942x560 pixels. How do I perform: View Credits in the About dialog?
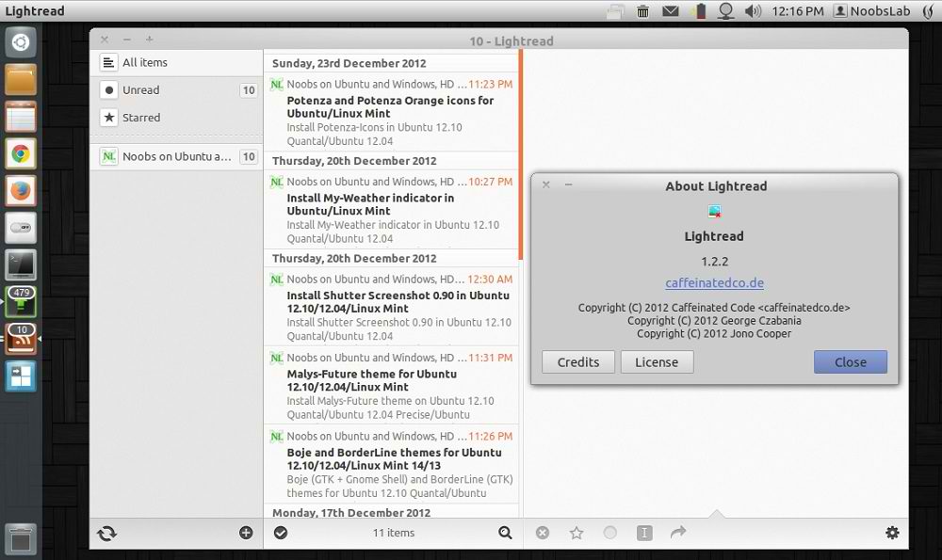[577, 361]
